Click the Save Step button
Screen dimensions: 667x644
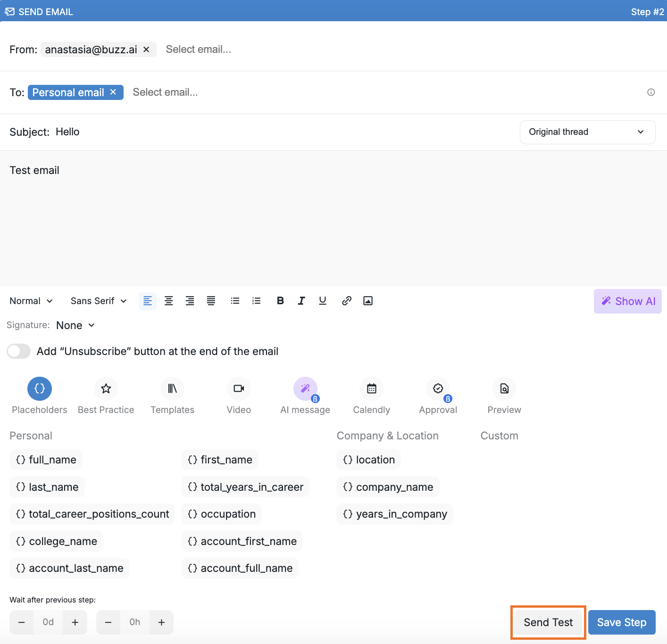click(621, 622)
